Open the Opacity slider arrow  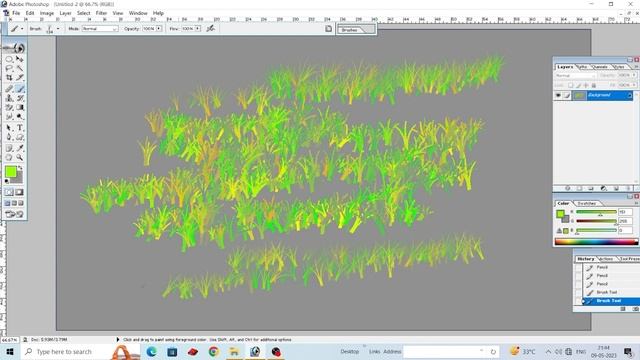click(159, 29)
